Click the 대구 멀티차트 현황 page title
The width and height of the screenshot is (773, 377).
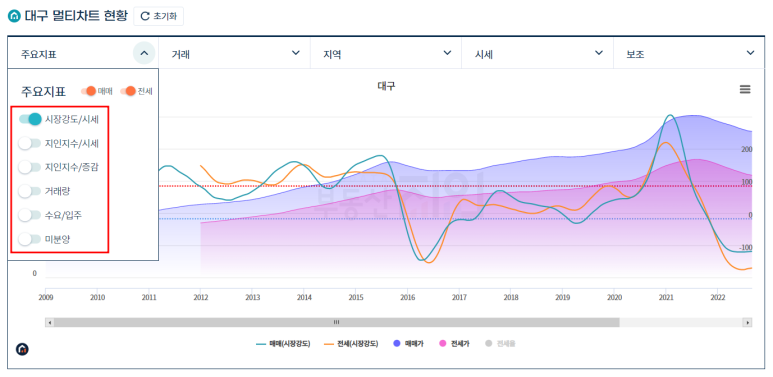[x=76, y=16]
